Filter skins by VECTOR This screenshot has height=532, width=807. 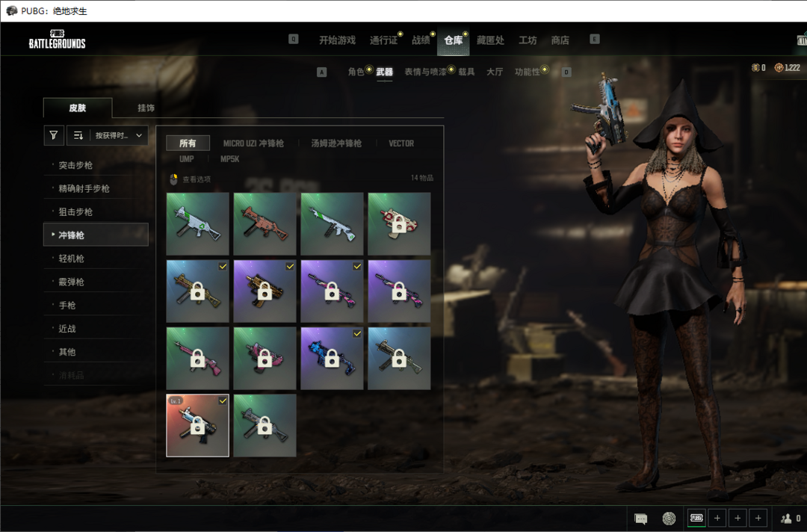point(401,143)
